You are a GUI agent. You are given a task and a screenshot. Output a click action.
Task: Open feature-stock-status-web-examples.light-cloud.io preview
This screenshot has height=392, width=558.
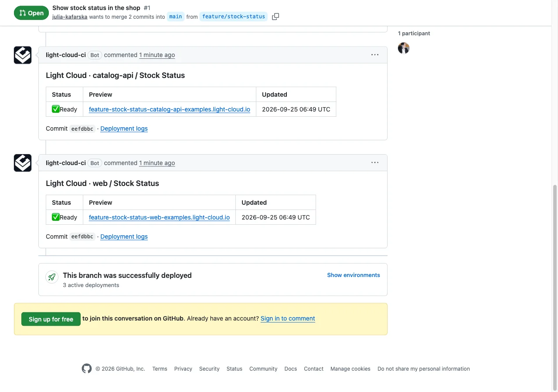[x=159, y=217]
